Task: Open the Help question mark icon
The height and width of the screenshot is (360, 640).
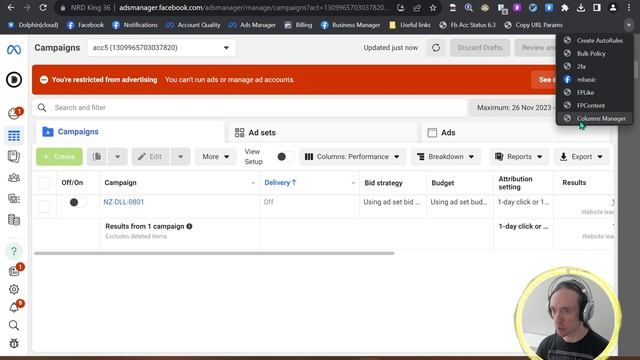Action: point(14,251)
